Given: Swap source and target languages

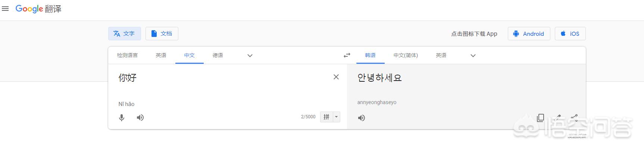Looking at the screenshot, I should pyautogui.click(x=347, y=55).
